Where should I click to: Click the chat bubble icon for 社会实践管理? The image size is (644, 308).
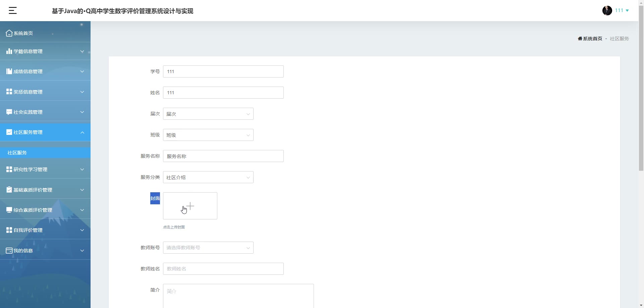[9, 112]
